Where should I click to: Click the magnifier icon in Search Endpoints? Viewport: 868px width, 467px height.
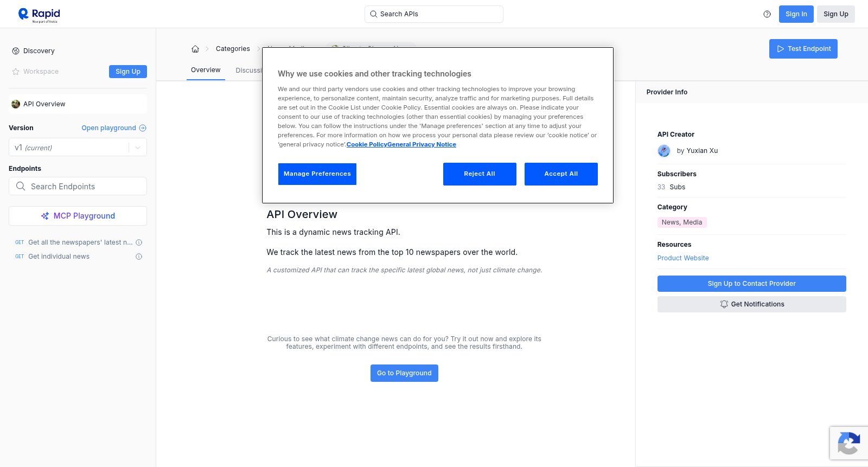(21, 186)
